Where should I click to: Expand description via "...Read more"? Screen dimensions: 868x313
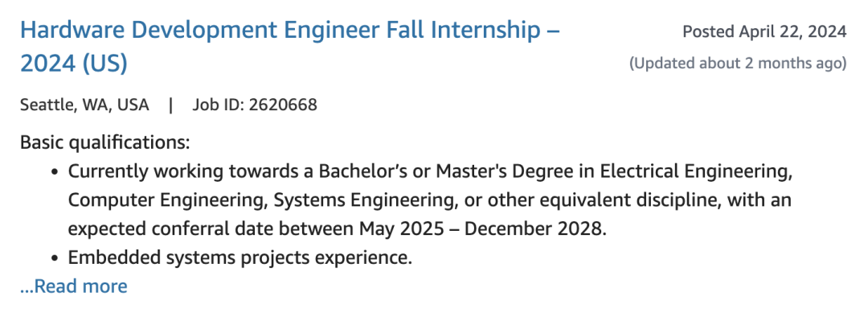(x=74, y=286)
